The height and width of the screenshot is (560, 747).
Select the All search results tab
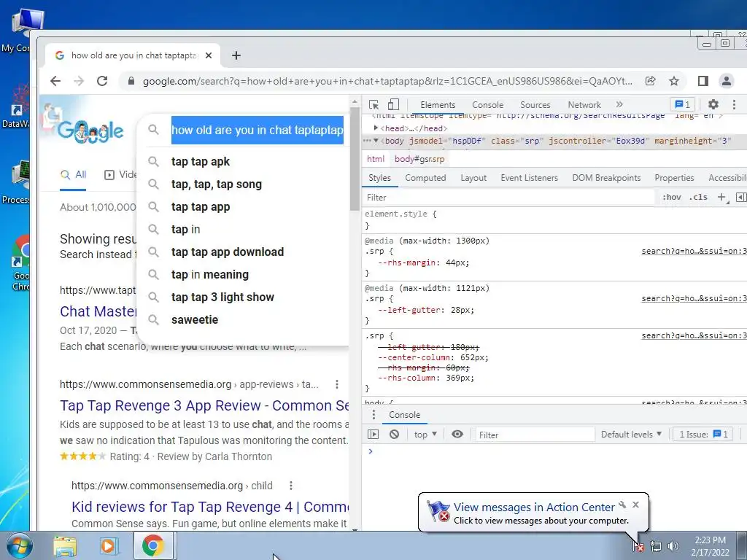point(74,175)
